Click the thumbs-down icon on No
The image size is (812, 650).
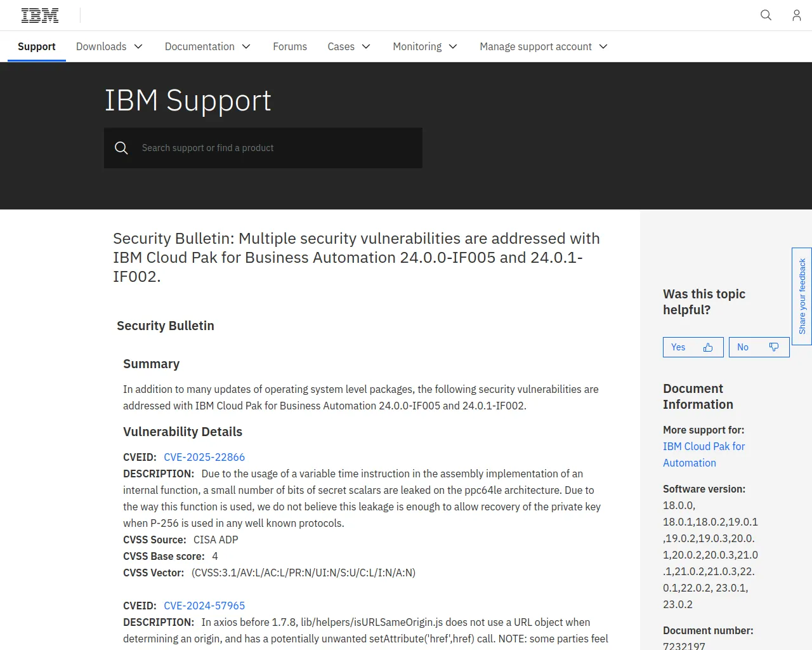774,347
